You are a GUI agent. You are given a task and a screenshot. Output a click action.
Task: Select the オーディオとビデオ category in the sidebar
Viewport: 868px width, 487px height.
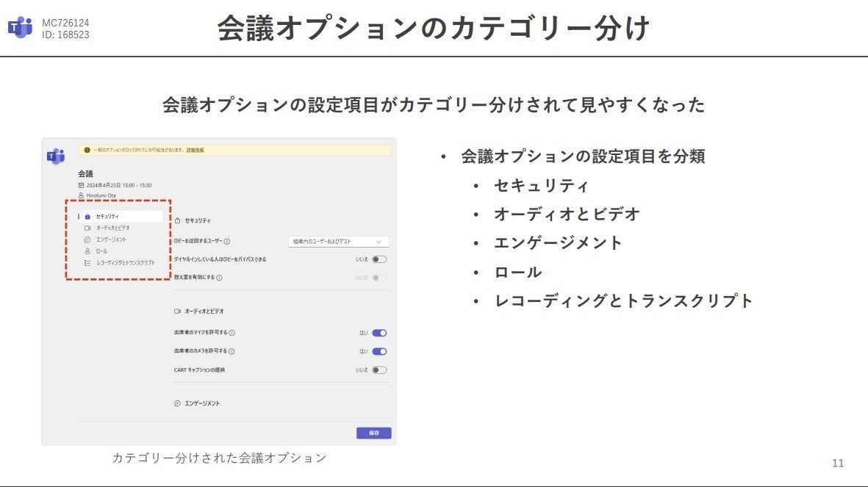120,228
